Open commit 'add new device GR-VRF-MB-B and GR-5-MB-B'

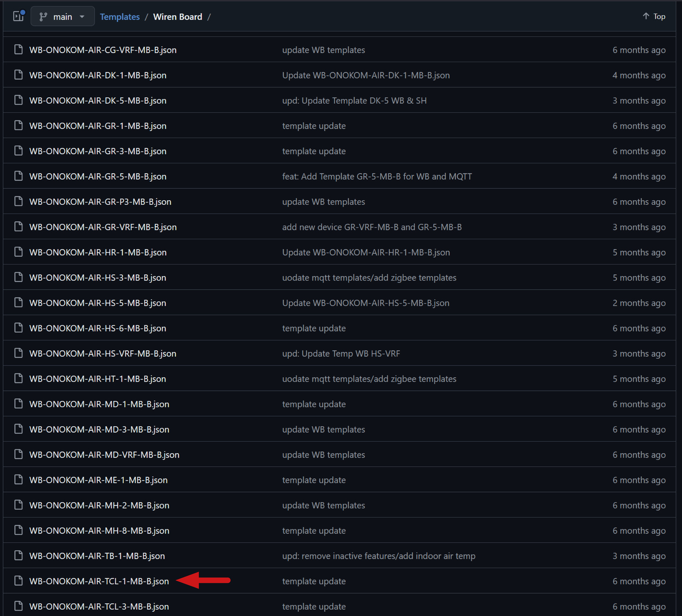point(372,227)
